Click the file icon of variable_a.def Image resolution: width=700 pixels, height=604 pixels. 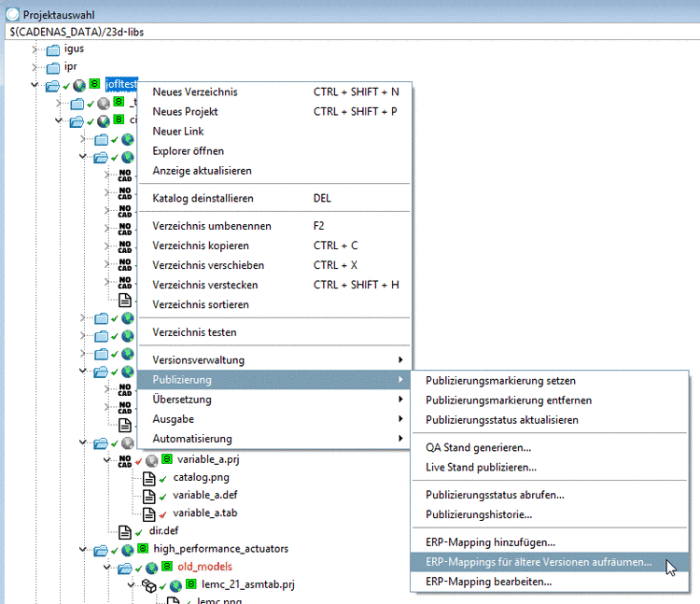click(x=149, y=497)
